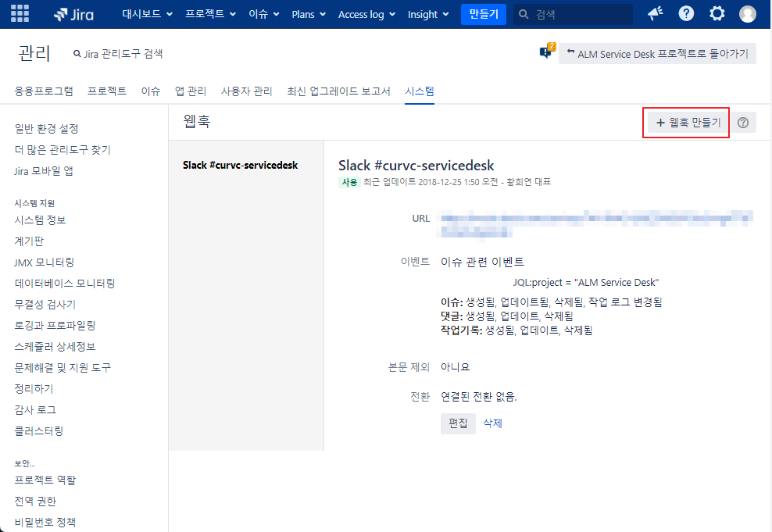Open 감사 로그 sidebar link
The image size is (772, 532).
click(35, 409)
